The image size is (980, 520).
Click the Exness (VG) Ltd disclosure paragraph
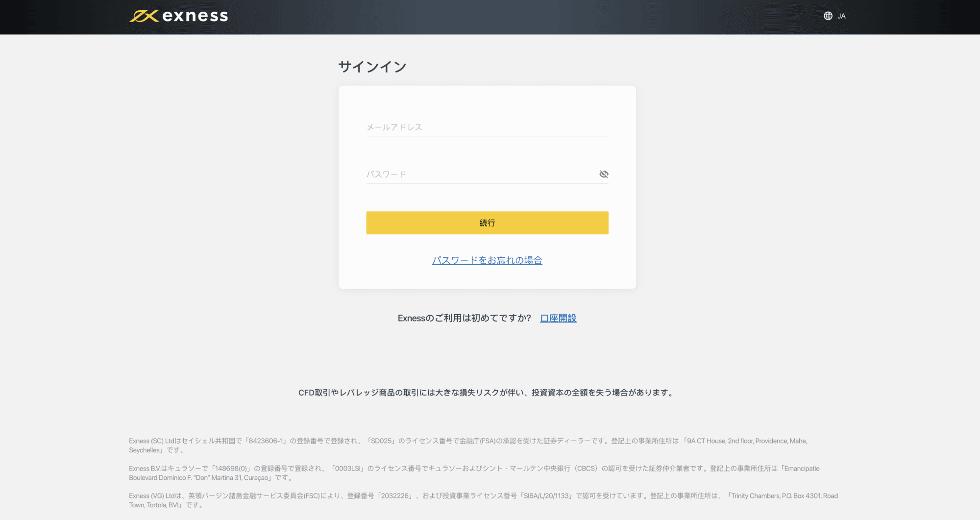[484, 500]
